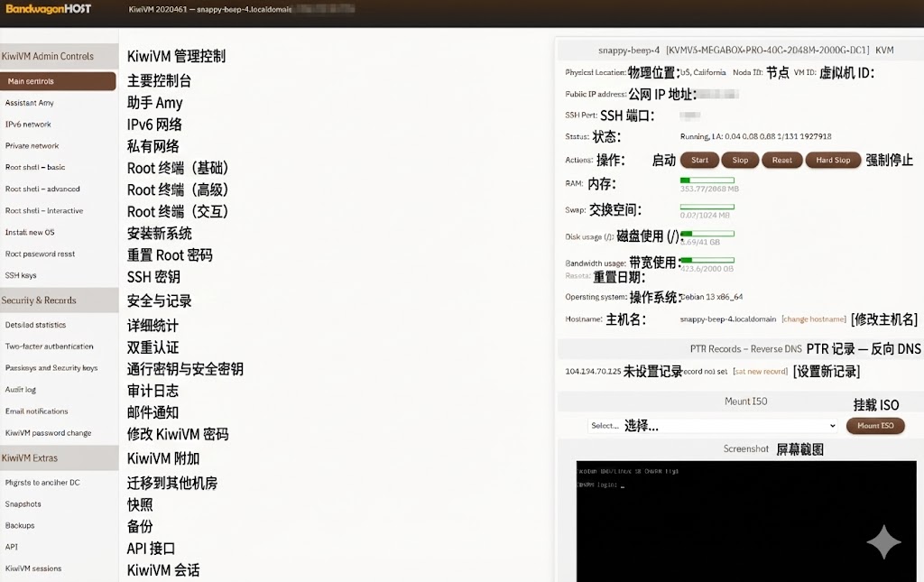924x582 pixels.
Task: Open the SSH keys page
Action: point(21,275)
